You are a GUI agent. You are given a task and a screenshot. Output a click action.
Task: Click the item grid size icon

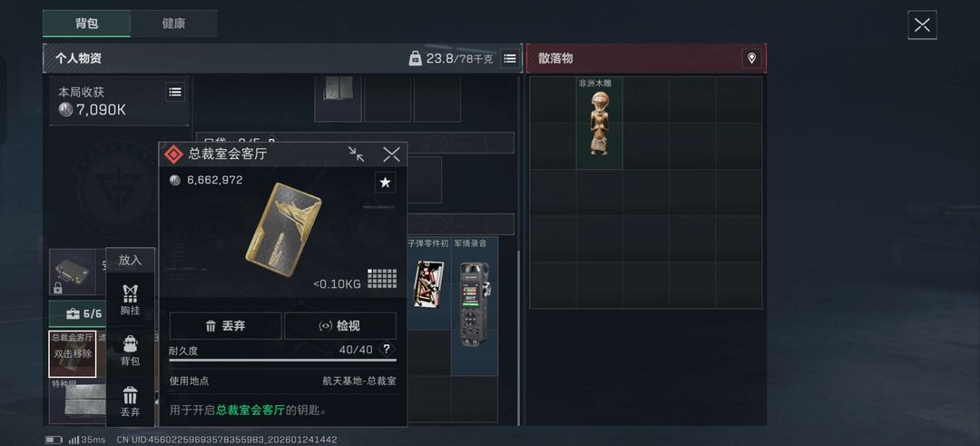pyautogui.click(x=382, y=279)
